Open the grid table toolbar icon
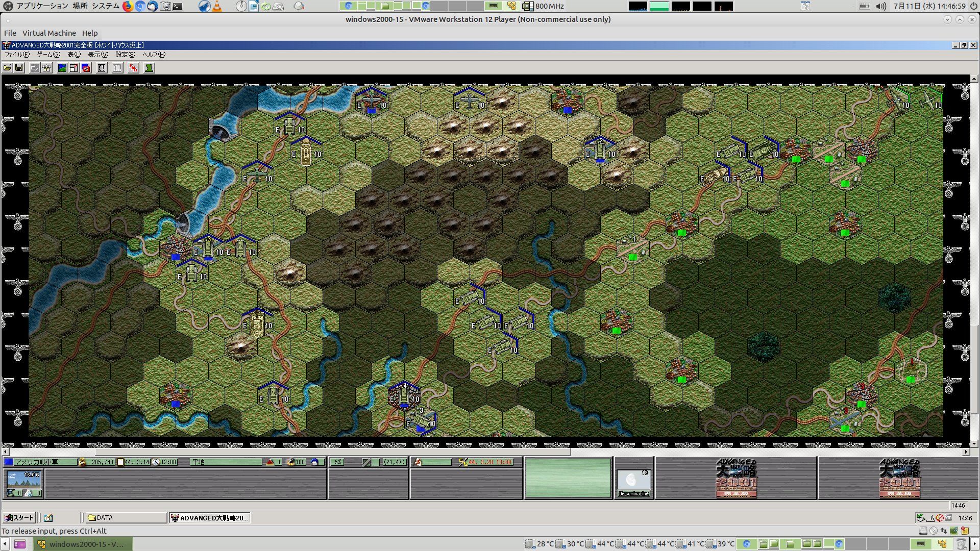This screenshot has width=980, height=551. tap(102, 68)
